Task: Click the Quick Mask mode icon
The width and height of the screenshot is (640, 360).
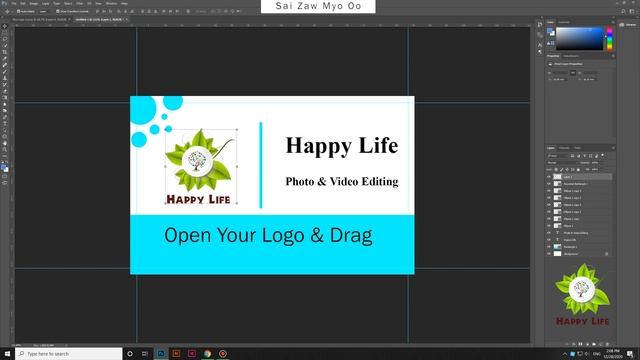Action: [5, 176]
